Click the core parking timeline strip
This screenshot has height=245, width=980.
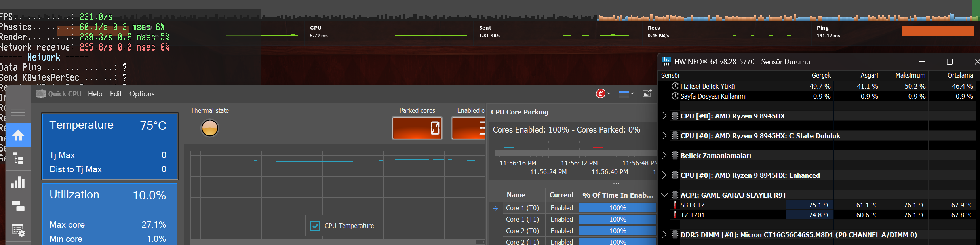(x=576, y=146)
